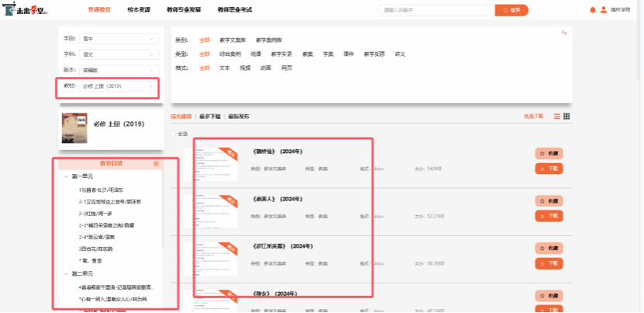Click the notification bell icon

click(x=593, y=10)
